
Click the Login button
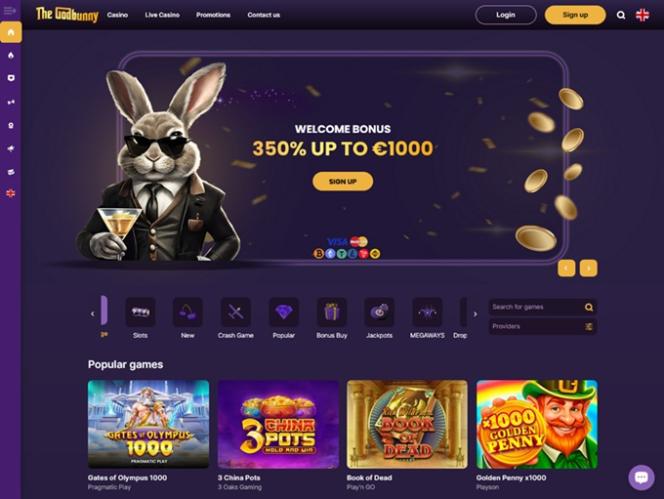pos(506,15)
